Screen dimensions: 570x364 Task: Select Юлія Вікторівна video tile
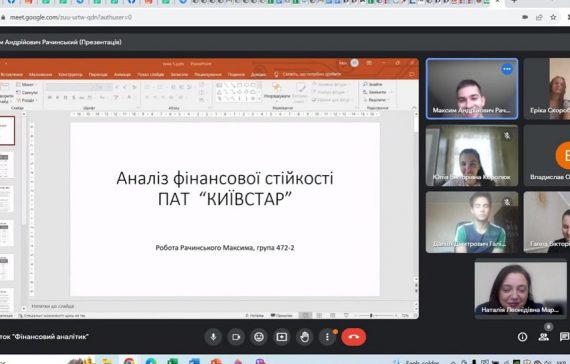[x=472, y=156]
